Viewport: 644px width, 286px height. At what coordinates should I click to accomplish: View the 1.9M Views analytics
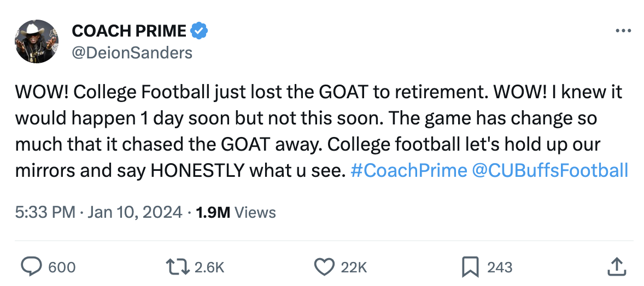tap(235, 212)
